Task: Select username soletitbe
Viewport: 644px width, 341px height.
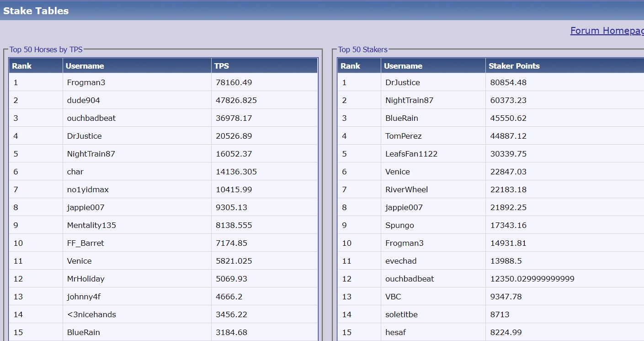Action: [x=401, y=314]
